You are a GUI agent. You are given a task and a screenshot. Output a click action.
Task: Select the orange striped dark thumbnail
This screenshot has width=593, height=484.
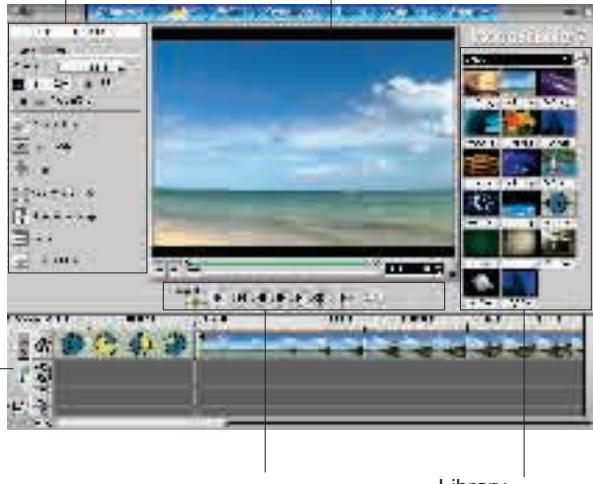point(481,163)
